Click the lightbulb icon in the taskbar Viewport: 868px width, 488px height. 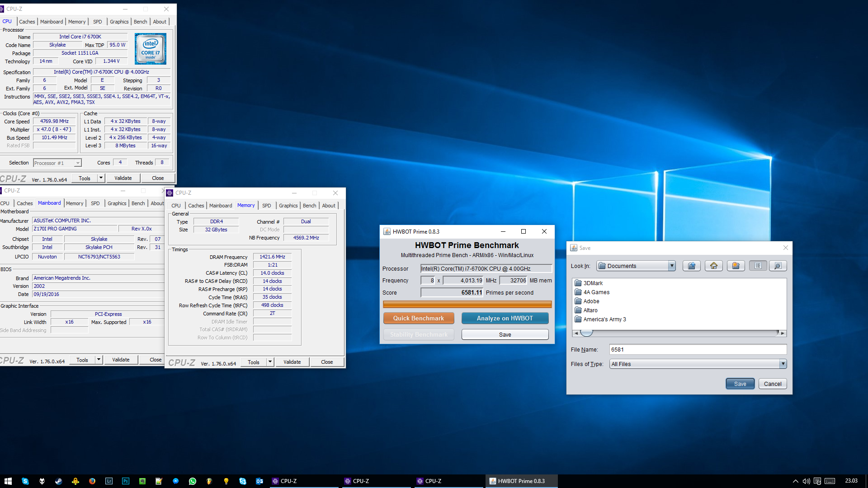[x=226, y=481]
